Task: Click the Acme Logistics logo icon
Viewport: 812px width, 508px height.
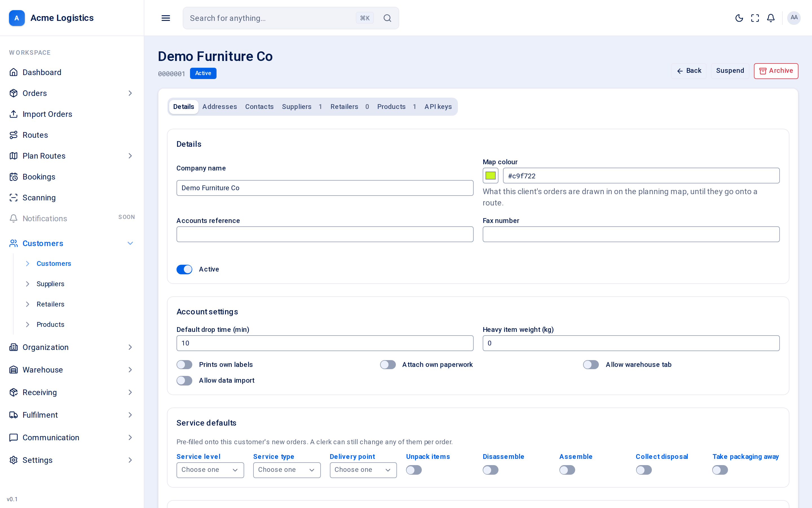Action: click(17, 18)
